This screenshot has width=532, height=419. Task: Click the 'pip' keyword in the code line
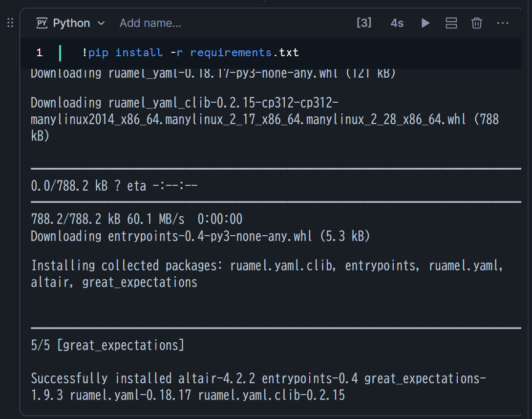point(98,52)
